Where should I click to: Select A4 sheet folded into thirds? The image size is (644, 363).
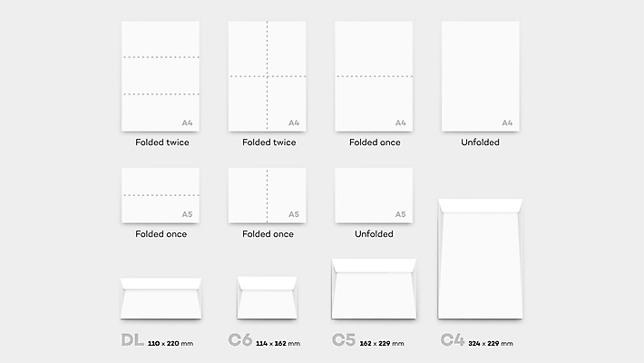[x=161, y=76]
